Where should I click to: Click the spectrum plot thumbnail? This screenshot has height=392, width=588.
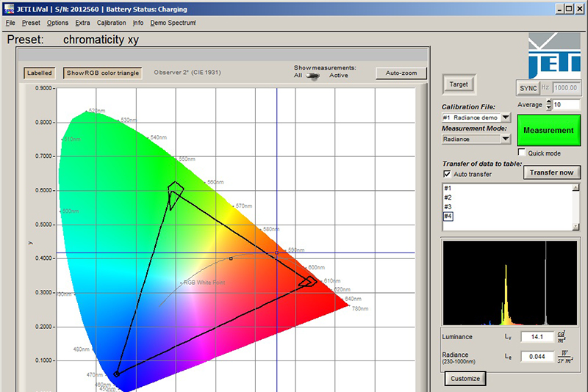[x=510, y=283]
